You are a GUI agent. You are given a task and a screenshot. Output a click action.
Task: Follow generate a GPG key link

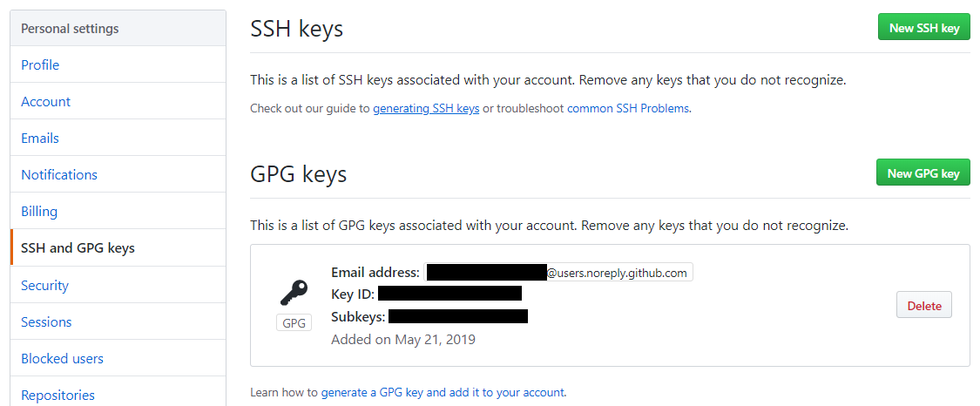(443, 393)
